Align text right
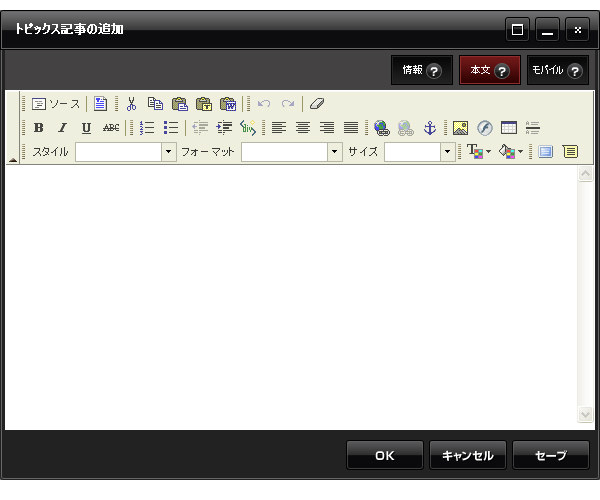 [x=327, y=128]
